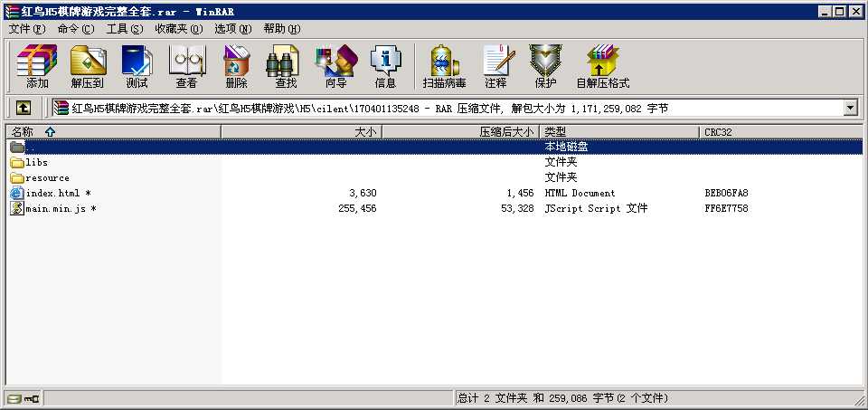Screen dimensions: 868x410
Task: Open the 查看 (View) tool
Action: (x=186, y=67)
